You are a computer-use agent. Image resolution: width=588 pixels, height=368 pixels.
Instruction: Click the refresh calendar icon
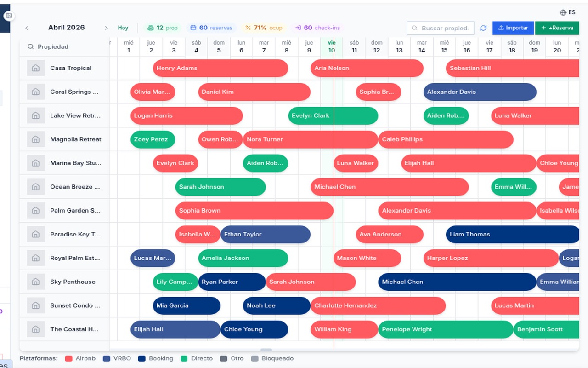point(483,28)
